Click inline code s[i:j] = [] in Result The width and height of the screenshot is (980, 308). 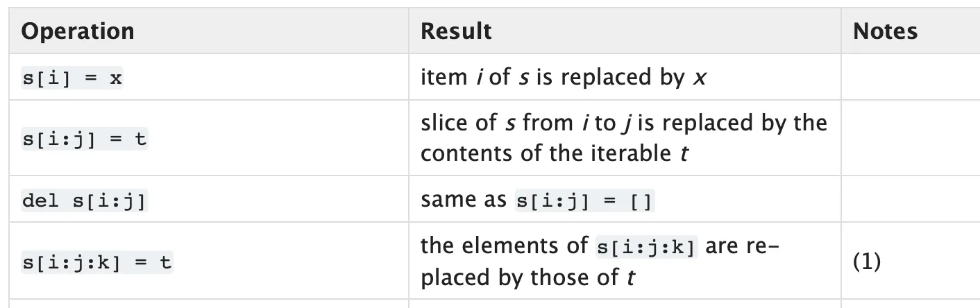(584, 201)
